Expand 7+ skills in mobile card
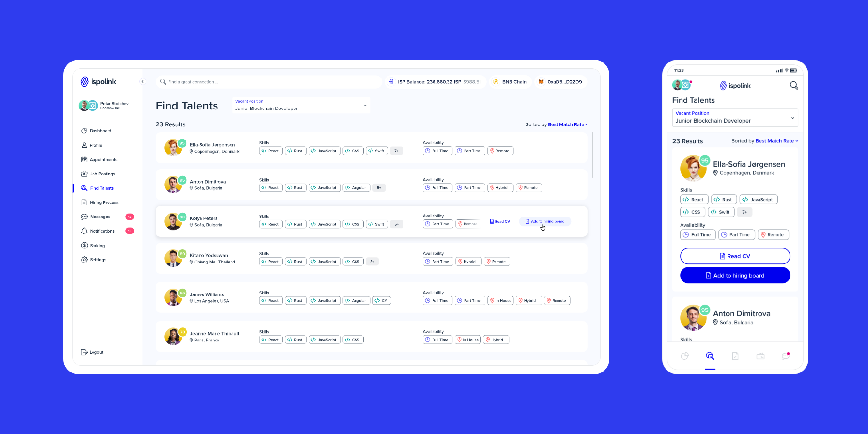Screen dimensions: 868x434 point(744,212)
